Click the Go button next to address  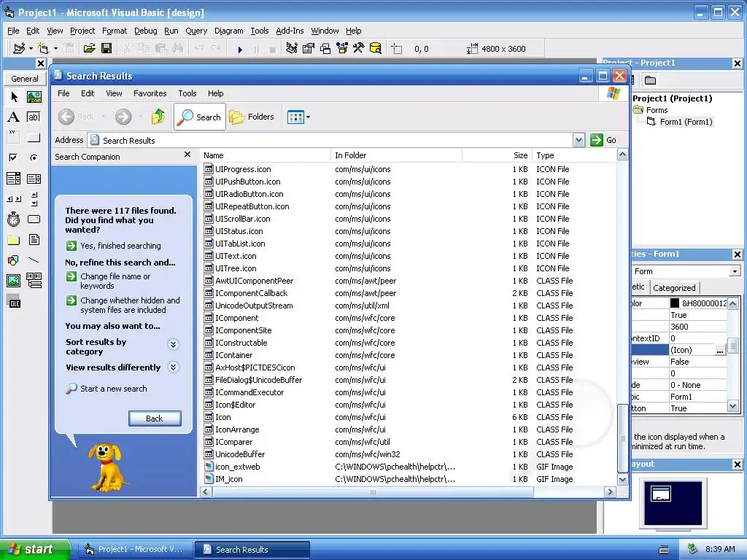(603, 140)
